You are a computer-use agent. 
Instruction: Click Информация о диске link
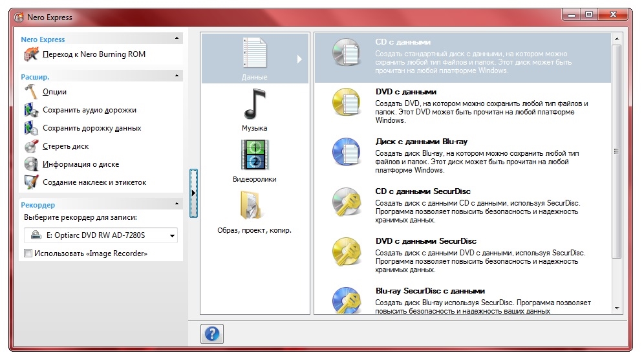tap(81, 164)
